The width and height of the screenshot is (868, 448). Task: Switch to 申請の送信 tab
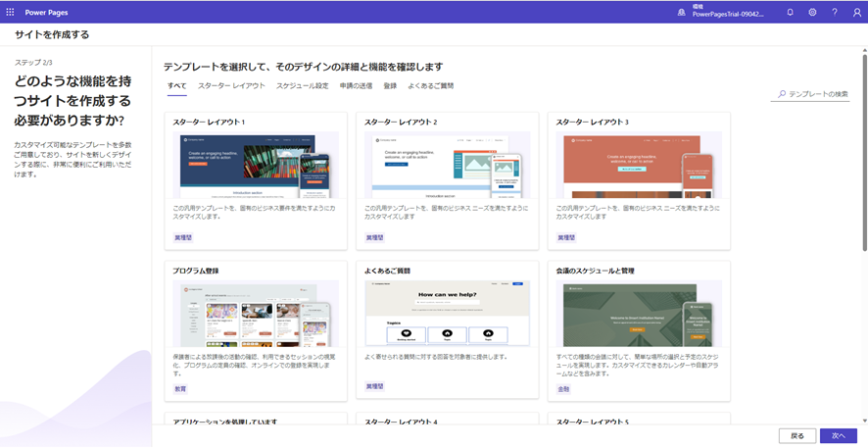[356, 86]
